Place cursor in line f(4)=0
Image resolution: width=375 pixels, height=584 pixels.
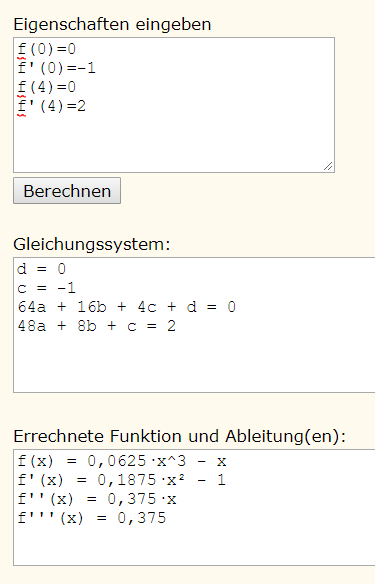click(x=47, y=87)
